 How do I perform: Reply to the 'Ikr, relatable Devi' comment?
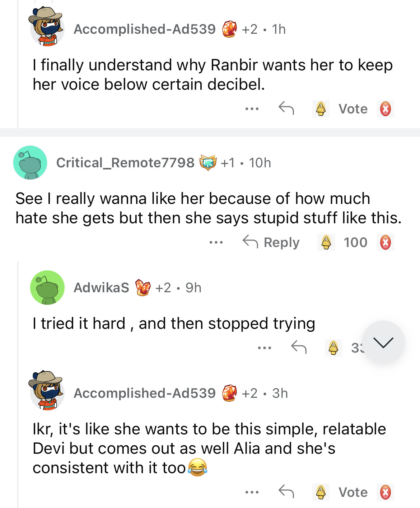pyautogui.click(x=286, y=492)
